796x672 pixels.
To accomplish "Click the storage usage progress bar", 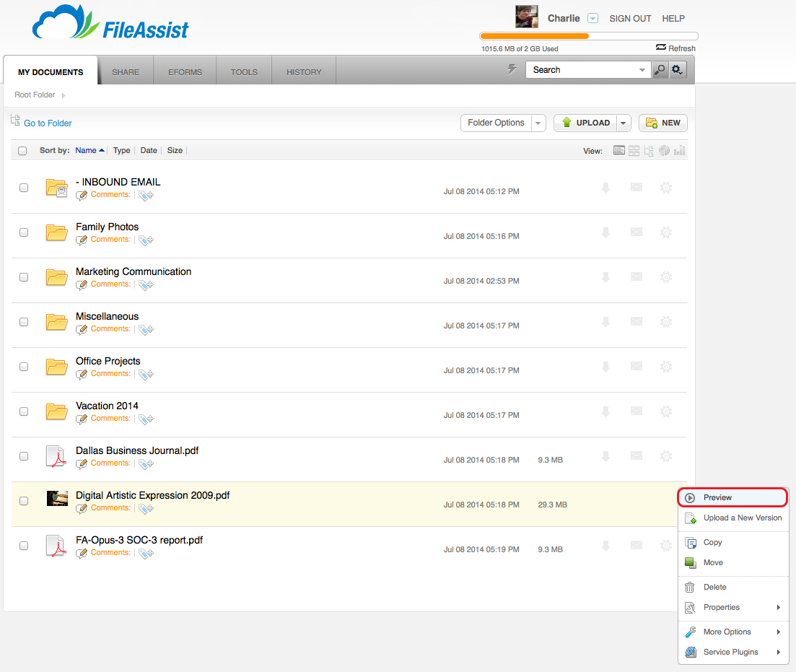I will click(x=589, y=36).
